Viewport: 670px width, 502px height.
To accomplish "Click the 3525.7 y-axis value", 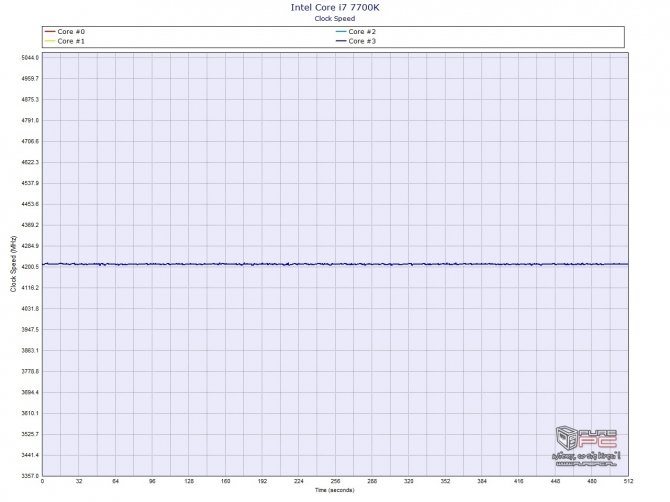I will (x=30, y=434).
